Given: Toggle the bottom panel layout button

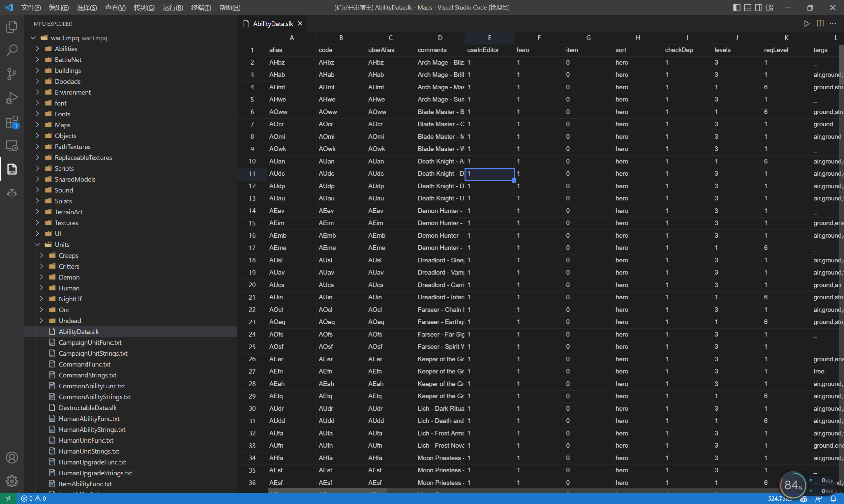Looking at the screenshot, I should tap(747, 8).
